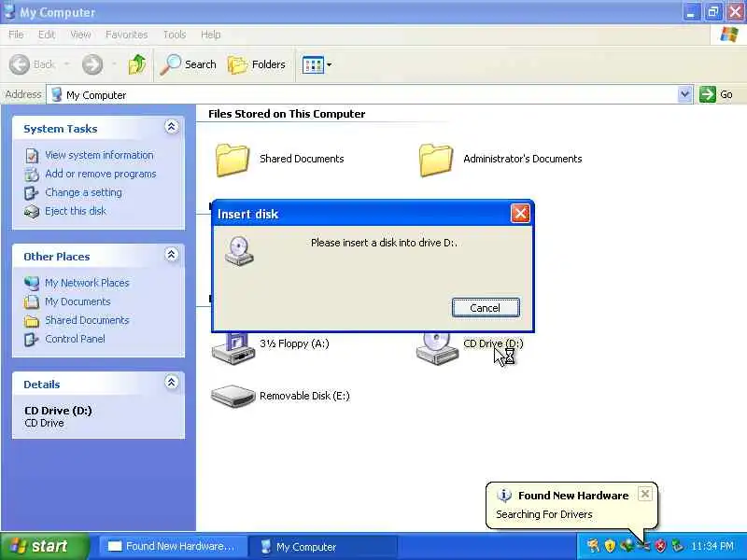Expand the Back history dropdown arrow
This screenshot has width=747, height=560.
pos(66,64)
